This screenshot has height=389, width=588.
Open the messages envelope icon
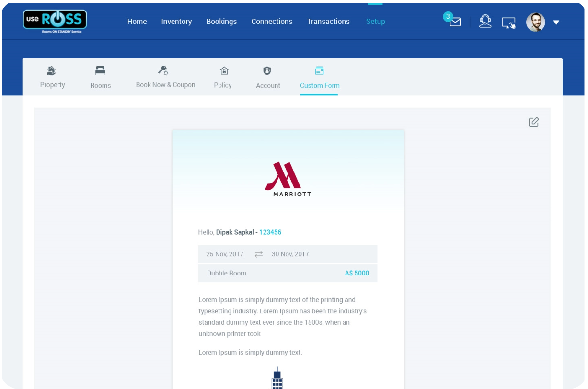[455, 22]
